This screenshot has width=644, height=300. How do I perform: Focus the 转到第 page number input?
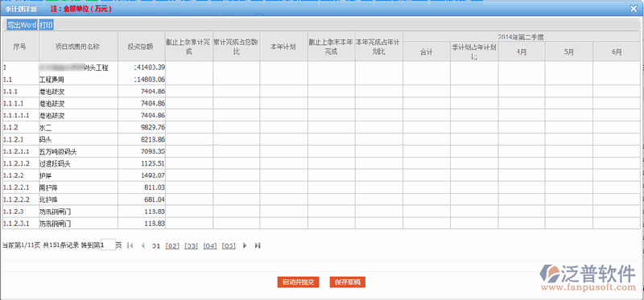coord(108,245)
